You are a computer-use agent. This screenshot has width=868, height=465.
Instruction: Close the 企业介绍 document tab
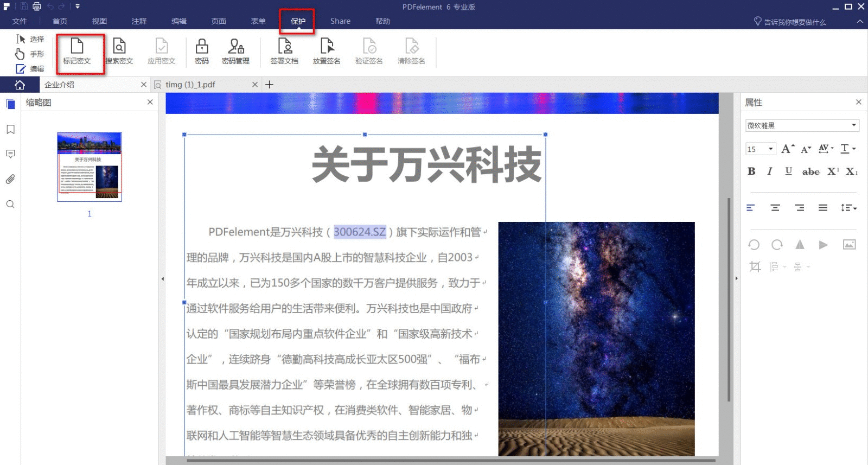tap(144, 85)
